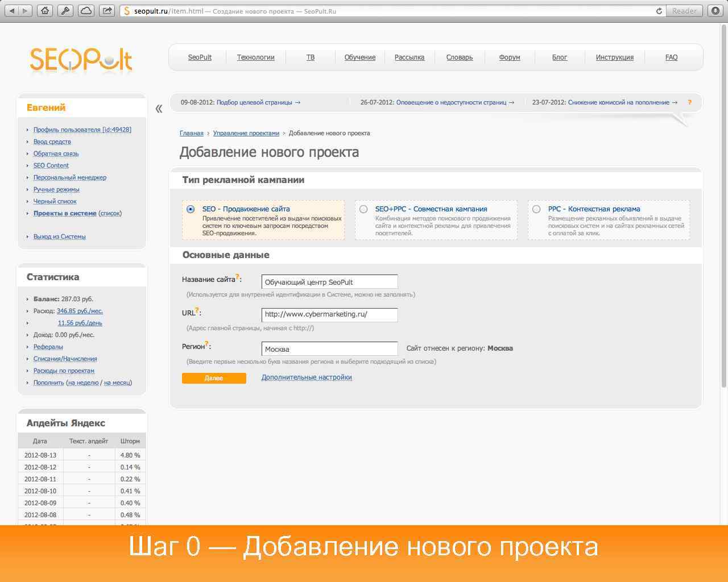Collapse the sidebar with the double chevron
Viewport: 728px width, 582px height.
pos(160,108)
